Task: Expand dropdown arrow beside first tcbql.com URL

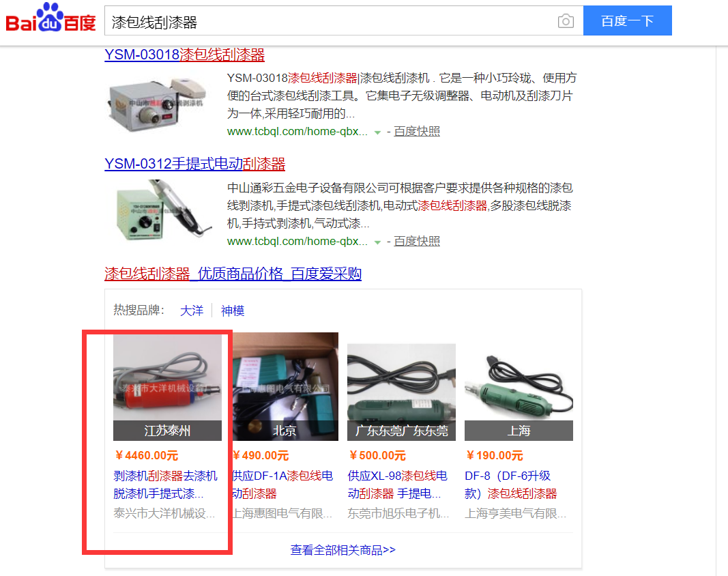Action: 377,132
